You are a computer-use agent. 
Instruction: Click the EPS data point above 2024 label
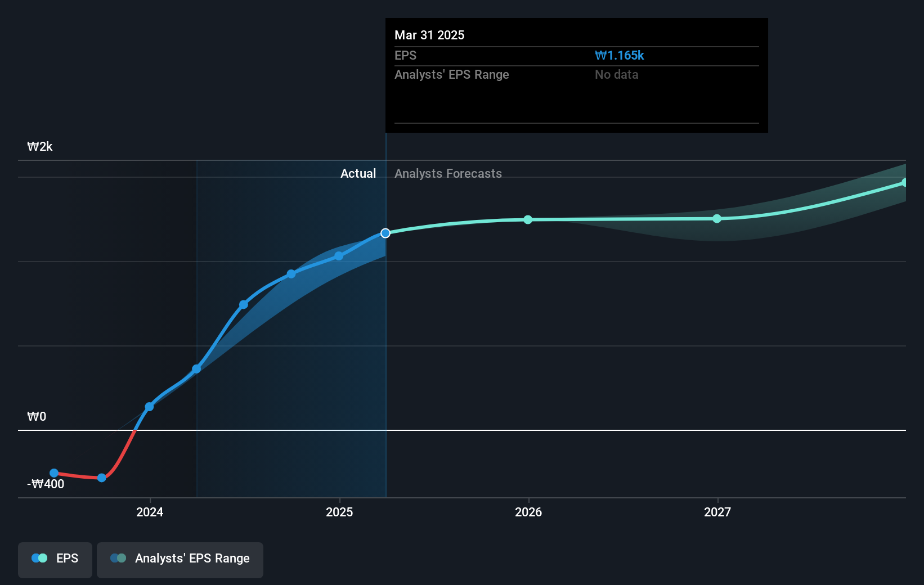149,406
